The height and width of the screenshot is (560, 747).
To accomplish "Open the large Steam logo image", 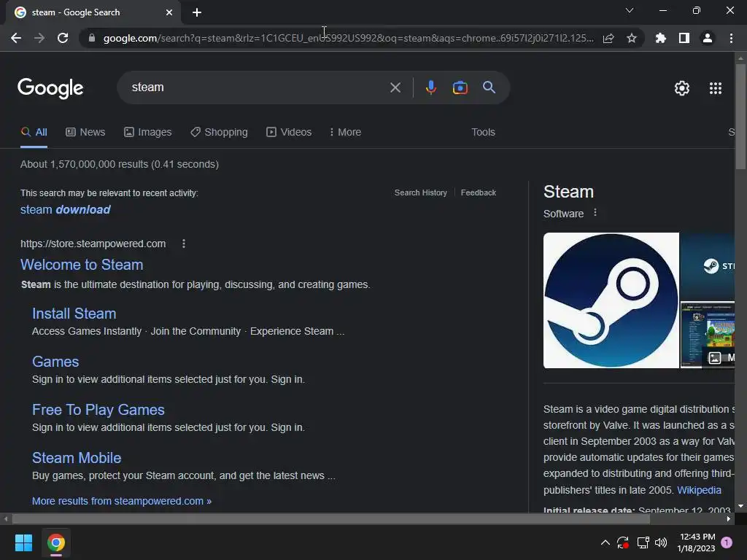I will point(611,300).
